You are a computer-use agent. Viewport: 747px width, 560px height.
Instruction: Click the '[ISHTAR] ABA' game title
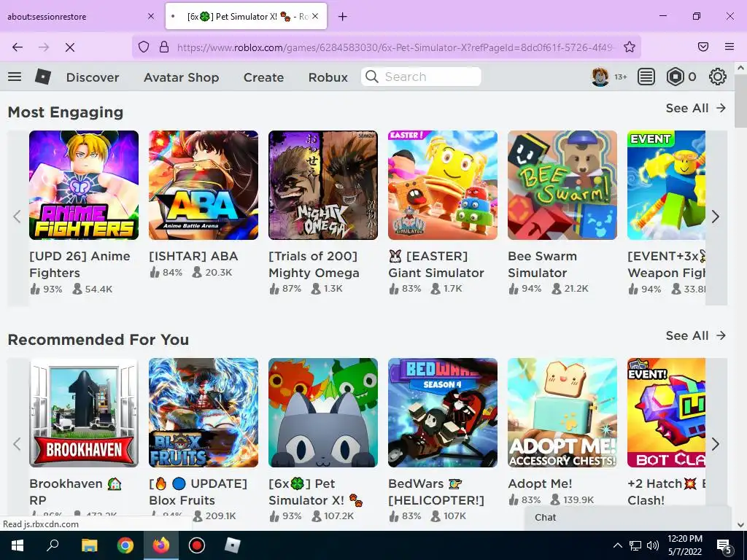[x=193, y=256]
